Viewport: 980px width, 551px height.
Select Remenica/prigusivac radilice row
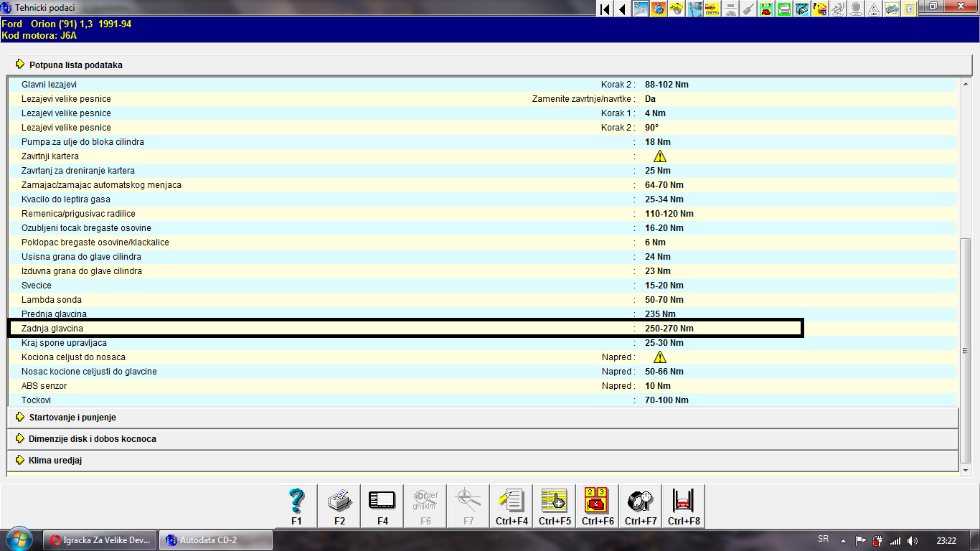click(482, 213)
